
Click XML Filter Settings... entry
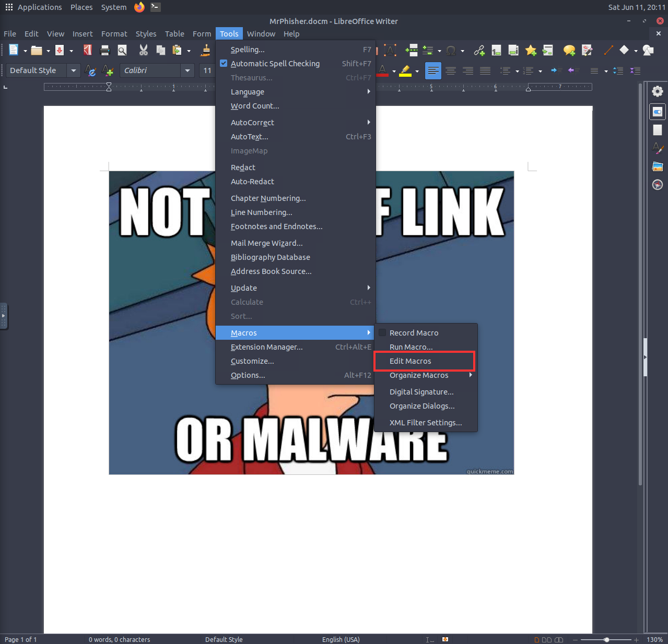pos(426,422)
